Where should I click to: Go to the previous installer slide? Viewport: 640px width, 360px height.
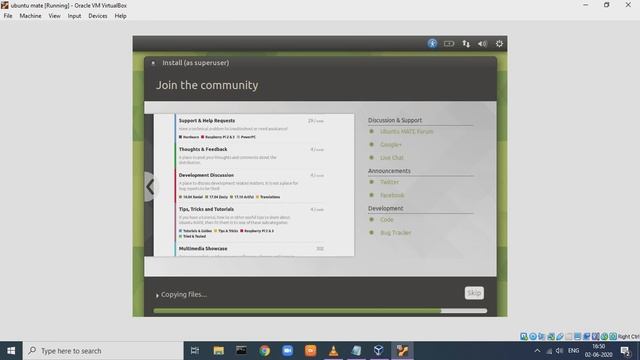click(149, 187)
